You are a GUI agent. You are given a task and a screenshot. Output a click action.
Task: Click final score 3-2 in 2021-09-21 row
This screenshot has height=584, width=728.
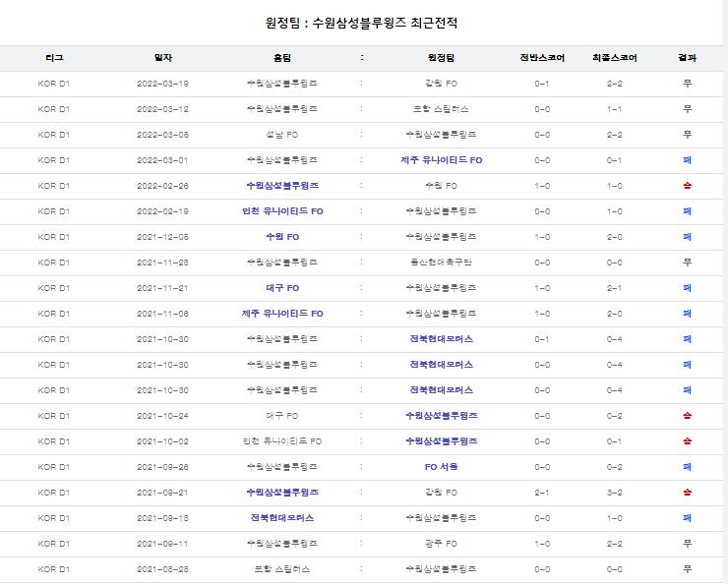pos(614,493)
